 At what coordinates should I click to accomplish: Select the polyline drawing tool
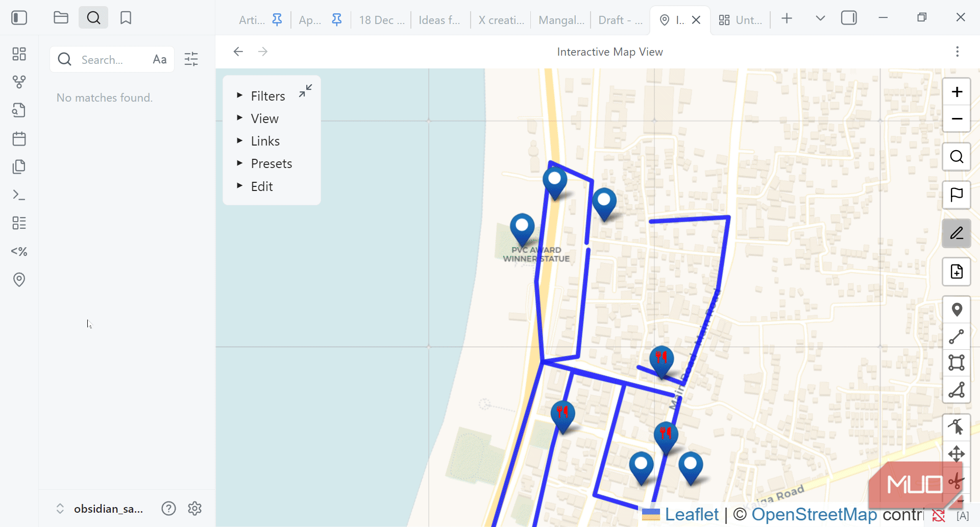click(x=957, y=336)
